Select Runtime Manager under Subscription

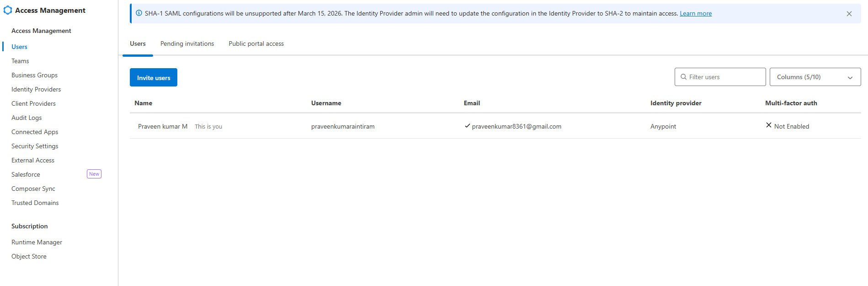(37, 242)
